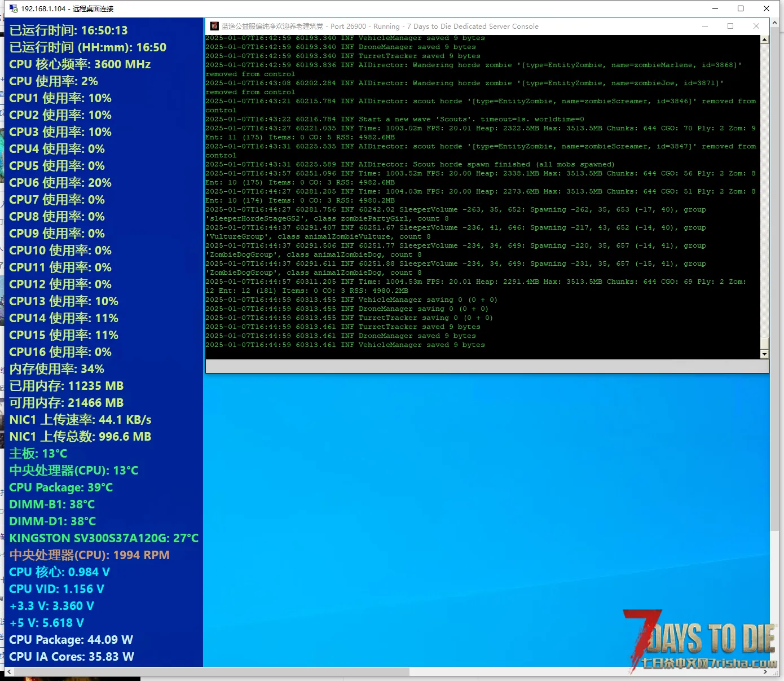Focus the console command input bar
This screenshot has width=784, height=681.
pyautogui.click(x=486, y=367)
